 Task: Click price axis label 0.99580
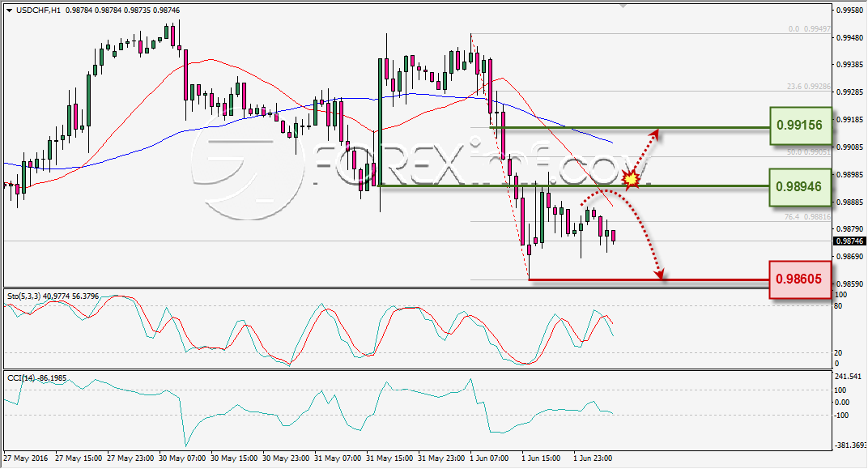coord(849,10)
